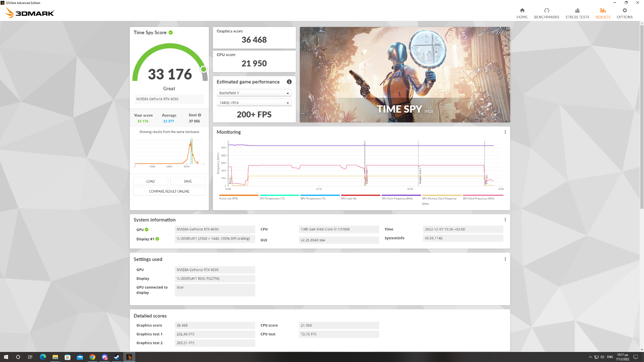
Task: Open the Windows Start menu
Action: (x=6, y=357)
